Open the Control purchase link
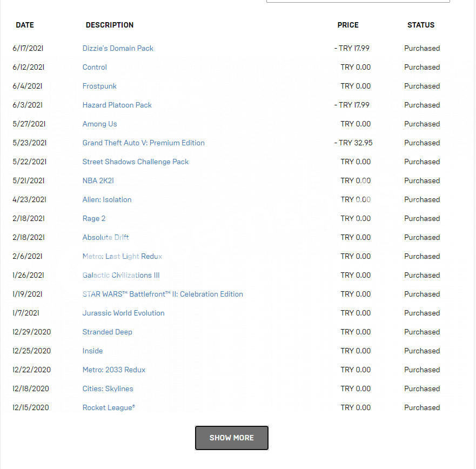Screen dimensions: 476x469 pos(95,67)
